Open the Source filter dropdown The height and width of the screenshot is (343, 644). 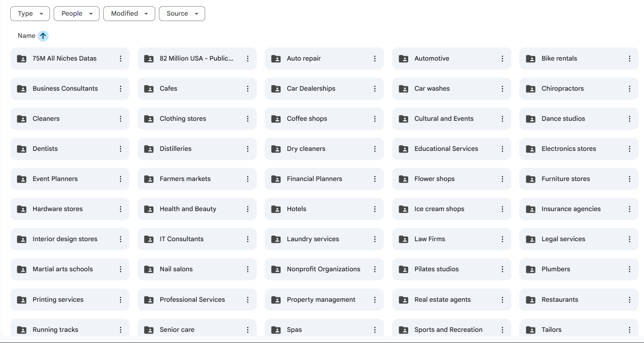click(x=182, y=14)
